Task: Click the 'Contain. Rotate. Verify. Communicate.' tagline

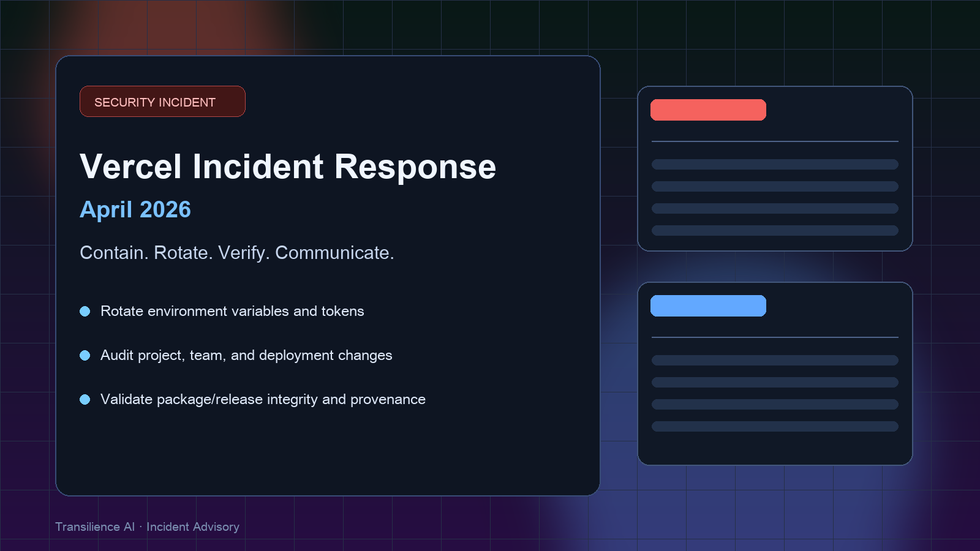Action: [x=237, y=253]
